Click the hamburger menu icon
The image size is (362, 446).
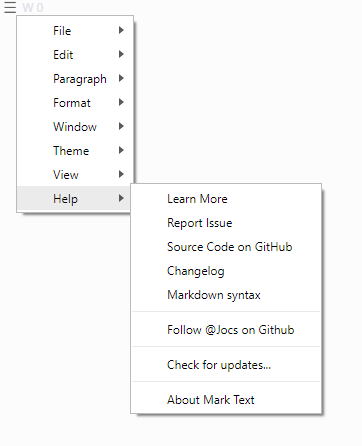[x=10, y=7]
